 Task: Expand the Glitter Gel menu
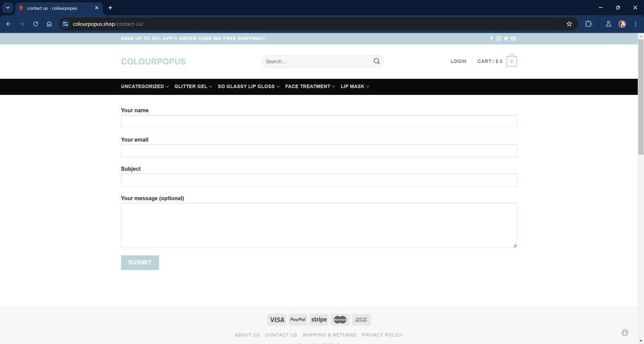tap(193, 87)
